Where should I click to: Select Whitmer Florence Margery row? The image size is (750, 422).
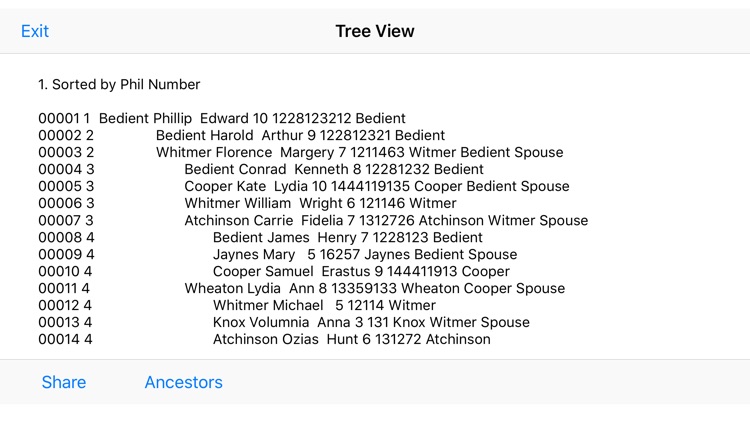(301, 152)
